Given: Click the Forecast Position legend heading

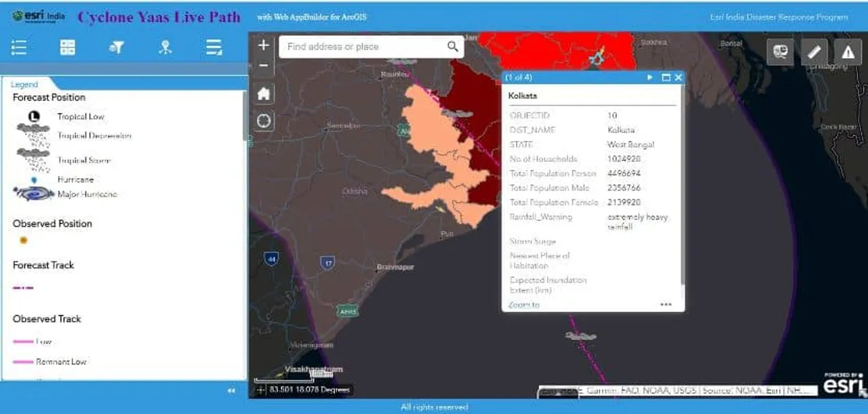Looking at the screenshot, I should pyautogui.click(x=50, y=98).
